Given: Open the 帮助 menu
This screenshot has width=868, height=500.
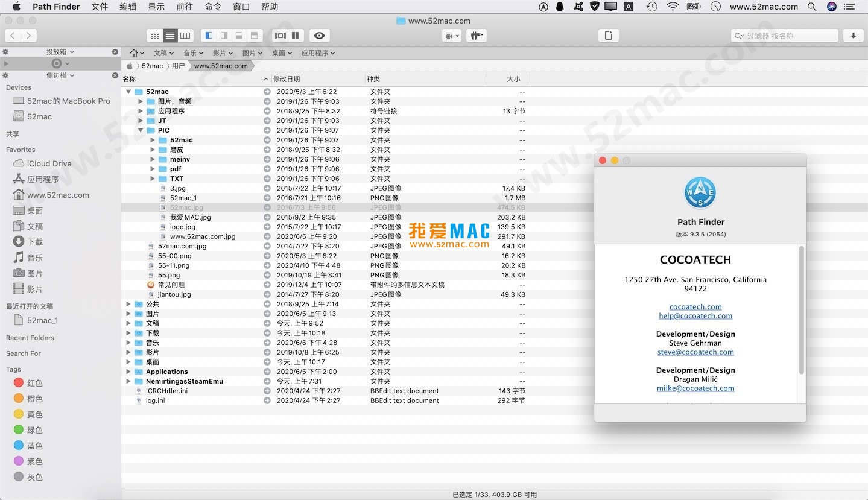Looking at the screenshot, I should tap(270, 7).
